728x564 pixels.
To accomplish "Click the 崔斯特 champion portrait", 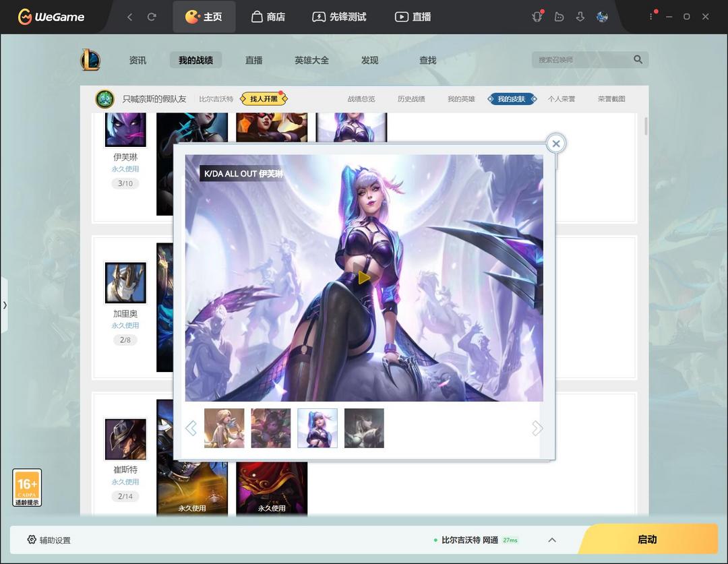I will click(x=125, y=439).
